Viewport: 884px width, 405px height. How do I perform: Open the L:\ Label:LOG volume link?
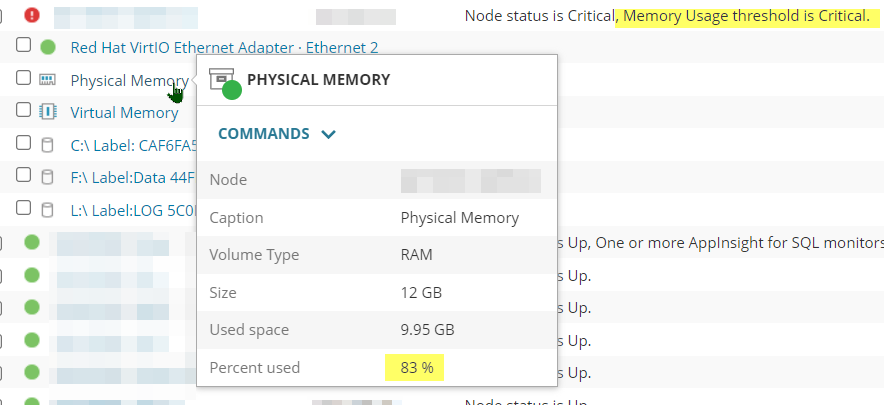(132, 210)
